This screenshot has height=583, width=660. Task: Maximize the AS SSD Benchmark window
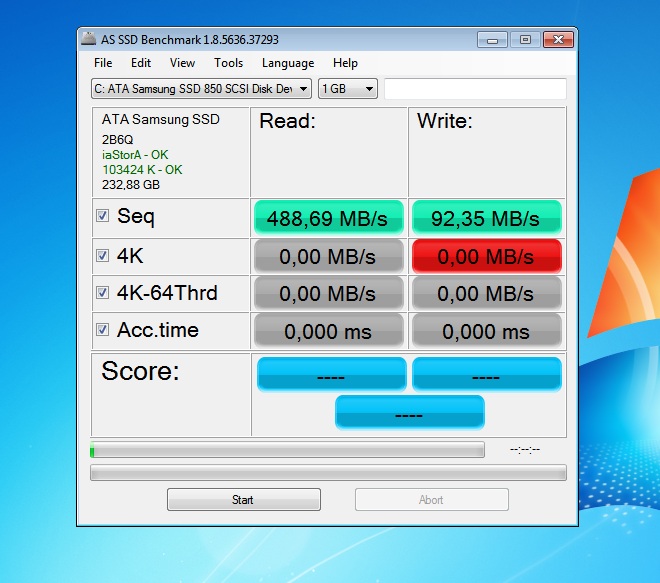tap(525, 40)
